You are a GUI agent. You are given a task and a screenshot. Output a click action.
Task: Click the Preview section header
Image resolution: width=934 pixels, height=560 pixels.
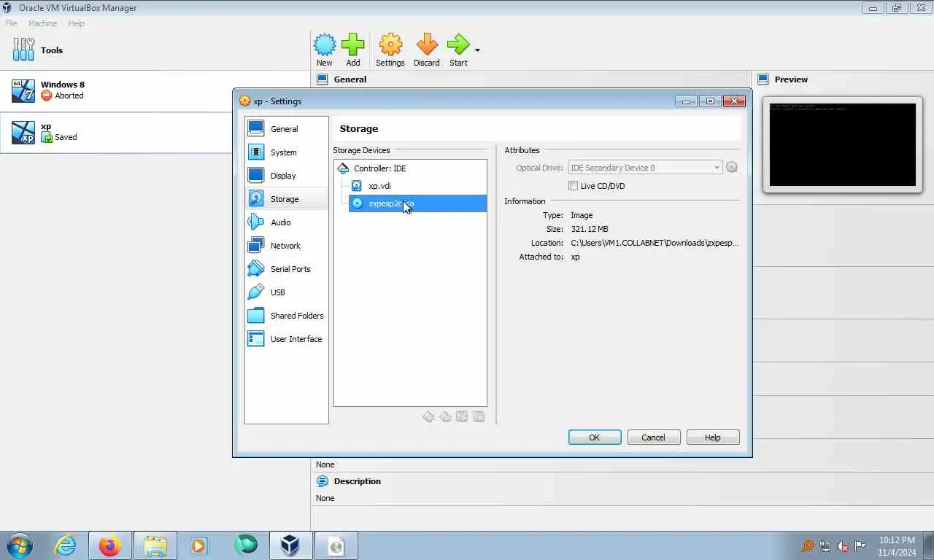791,79
